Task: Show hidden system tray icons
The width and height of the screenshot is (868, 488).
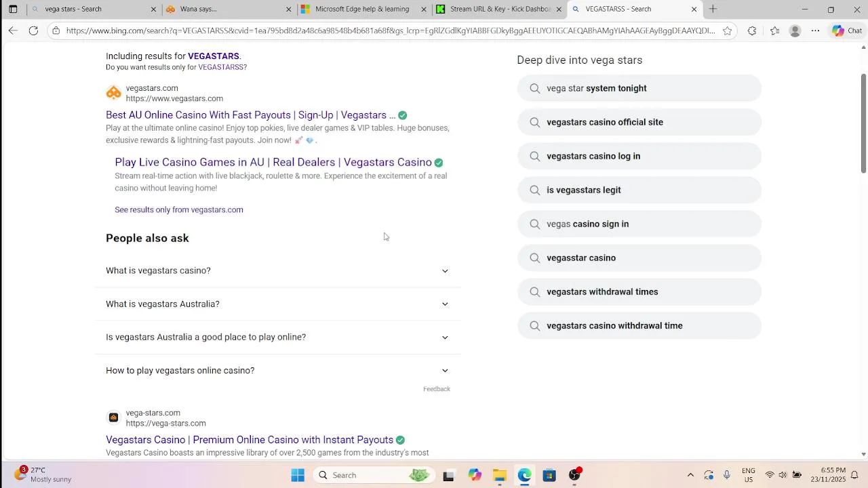Action: pos(690,475)
